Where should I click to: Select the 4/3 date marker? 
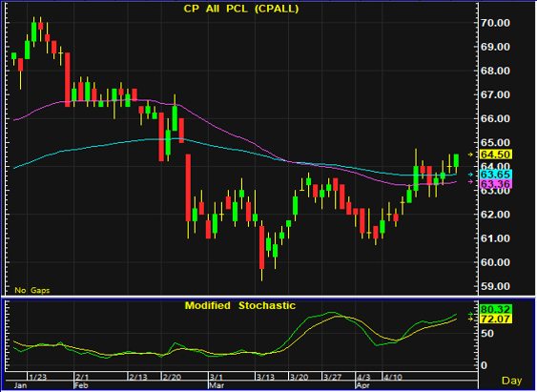click(363, 378)
